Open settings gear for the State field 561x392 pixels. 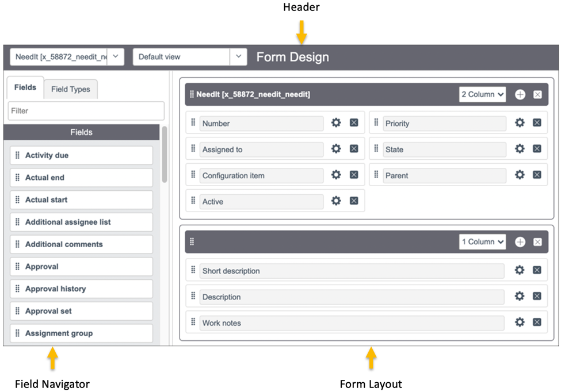point(519,149)
